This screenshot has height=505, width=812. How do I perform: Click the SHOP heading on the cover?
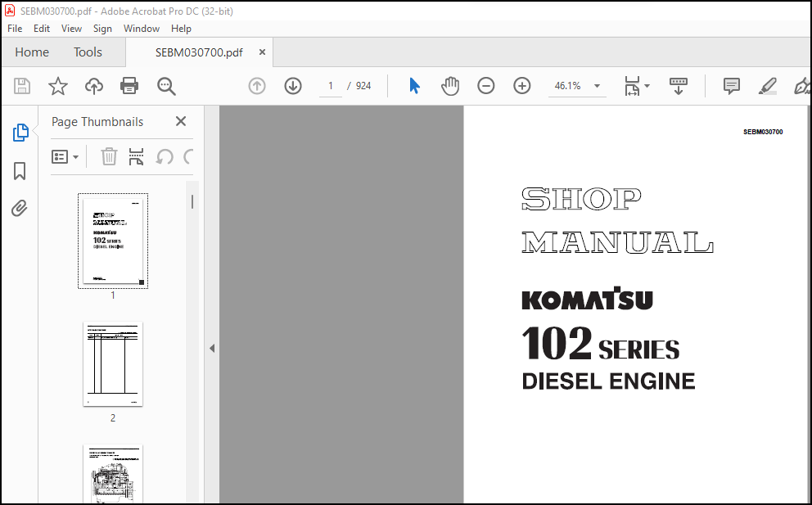pyautogui.click(x=581, y=200)
